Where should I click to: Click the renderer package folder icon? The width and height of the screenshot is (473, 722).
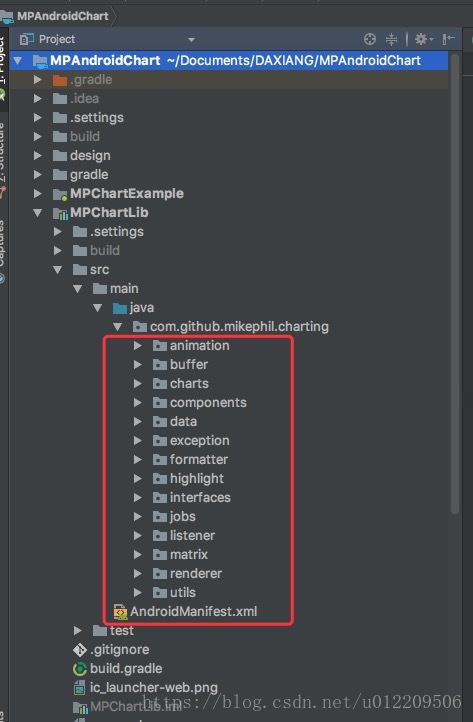(x=160, y=574)
